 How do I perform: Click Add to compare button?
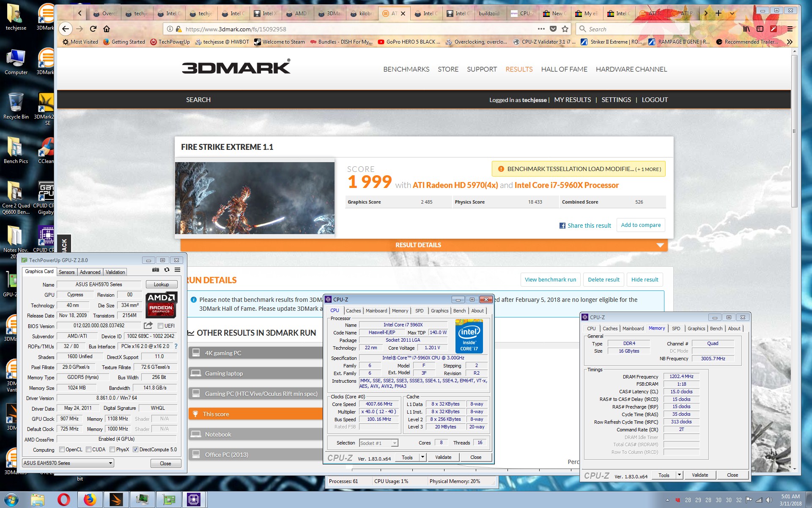point(641,225)
